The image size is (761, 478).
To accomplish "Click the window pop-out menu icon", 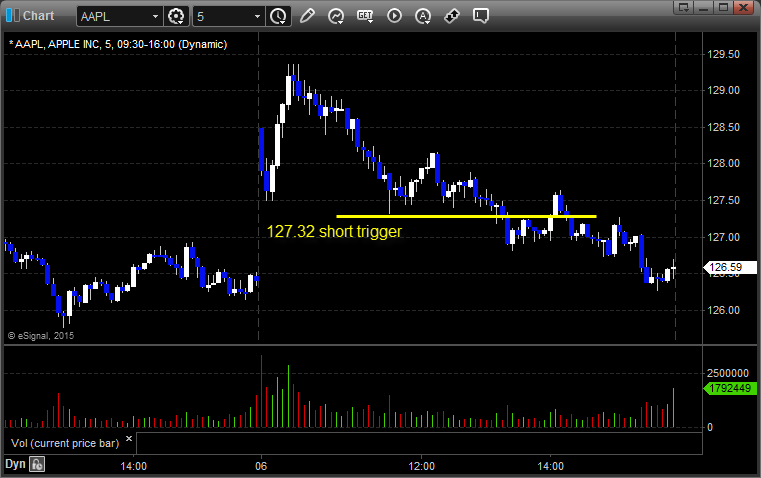I will pos(684,7).
